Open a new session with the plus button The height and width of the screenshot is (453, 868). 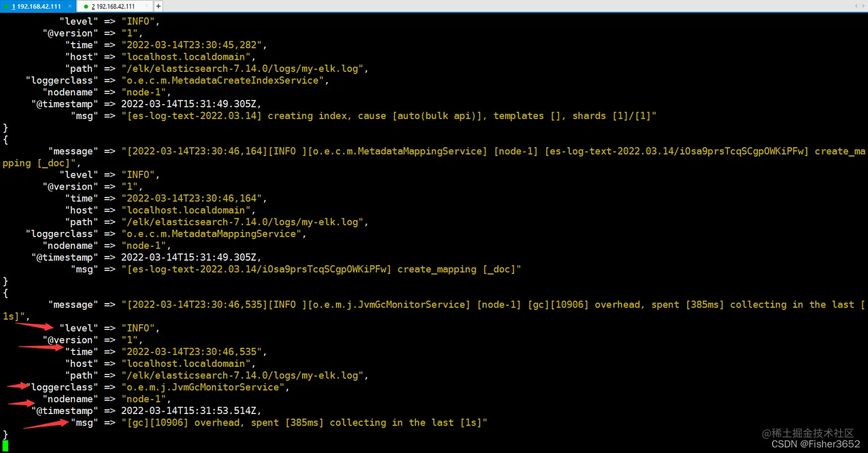click(158, 6)
